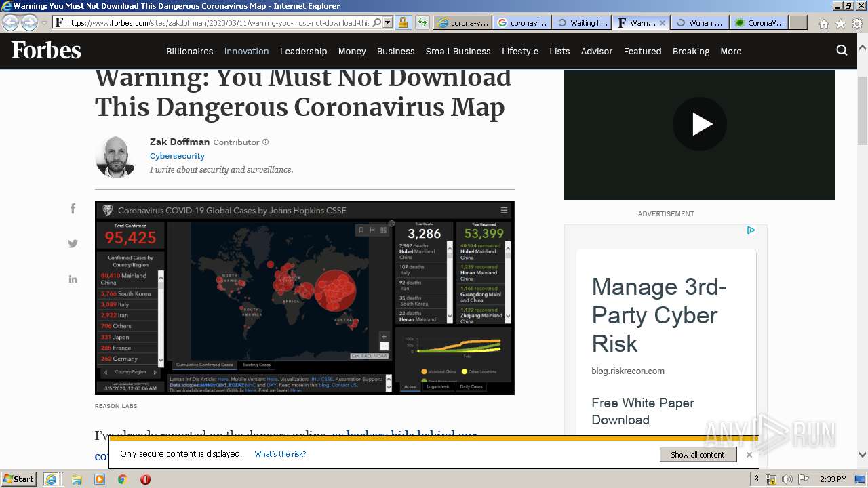Click the taskbar clock showing 2:33 PM
This screenshot has height=488, width=868.
(833, 479)
